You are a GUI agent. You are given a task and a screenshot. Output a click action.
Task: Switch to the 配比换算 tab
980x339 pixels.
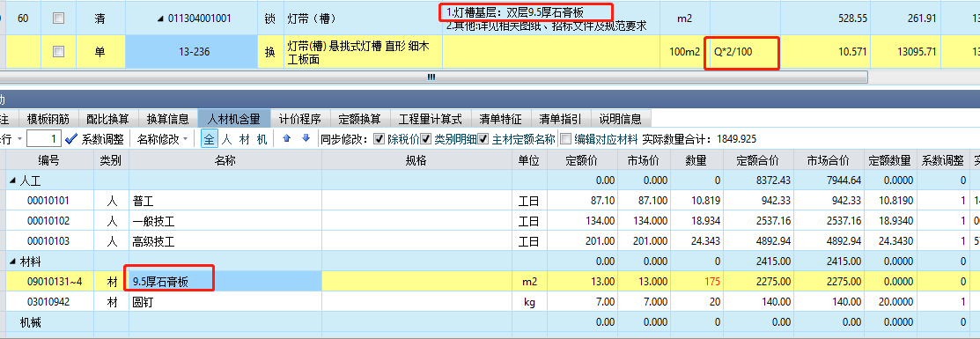pos(107,119)
